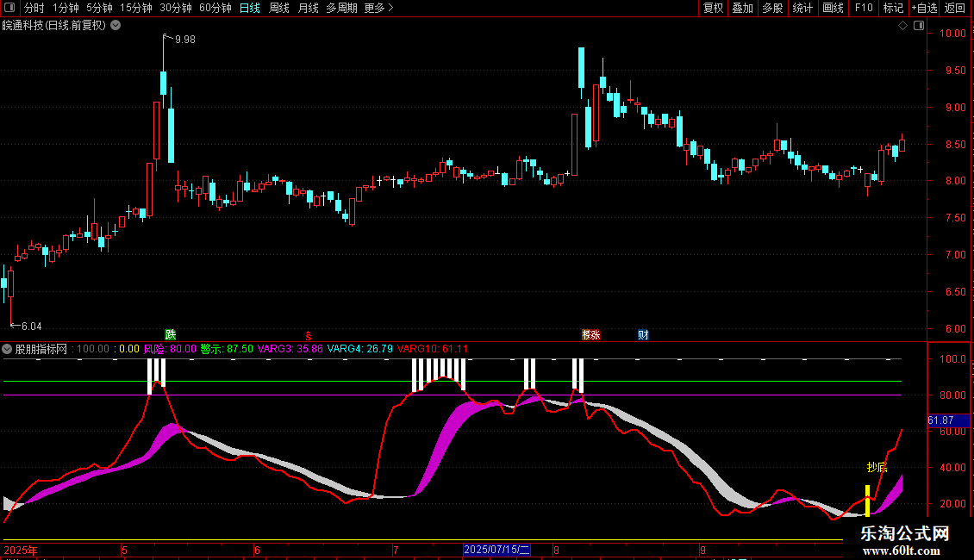Click the 6.04 low price marker

tap(31, 326)
